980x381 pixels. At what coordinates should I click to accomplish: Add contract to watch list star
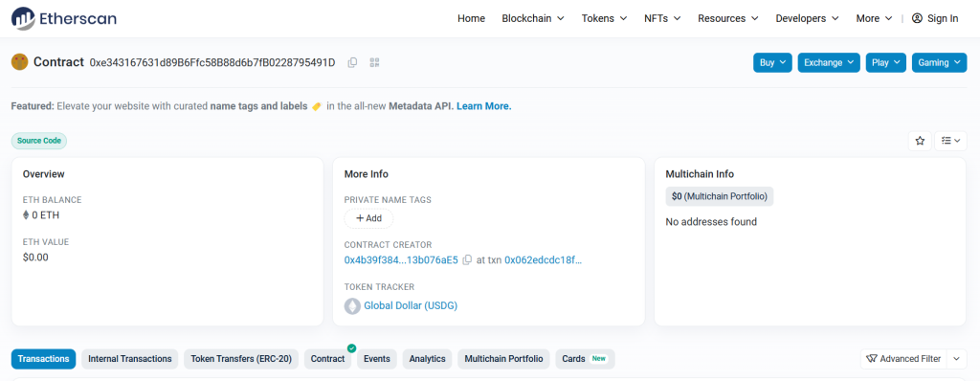point(920,141)
